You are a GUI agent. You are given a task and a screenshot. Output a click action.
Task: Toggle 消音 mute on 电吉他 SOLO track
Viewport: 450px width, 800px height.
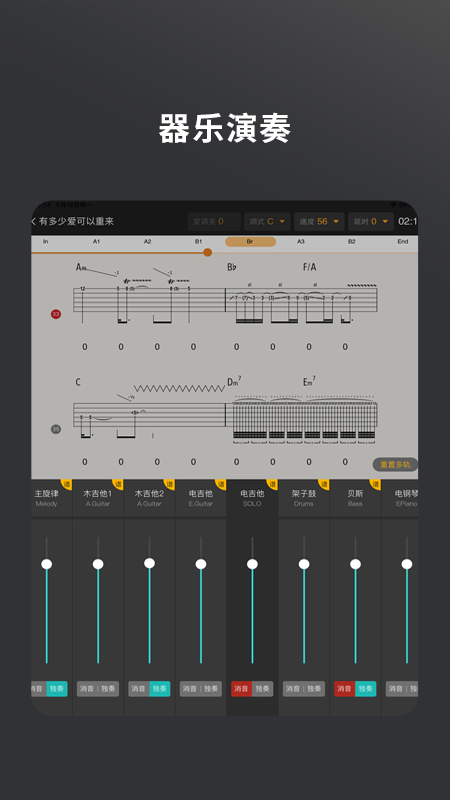[x=241, y=689]
